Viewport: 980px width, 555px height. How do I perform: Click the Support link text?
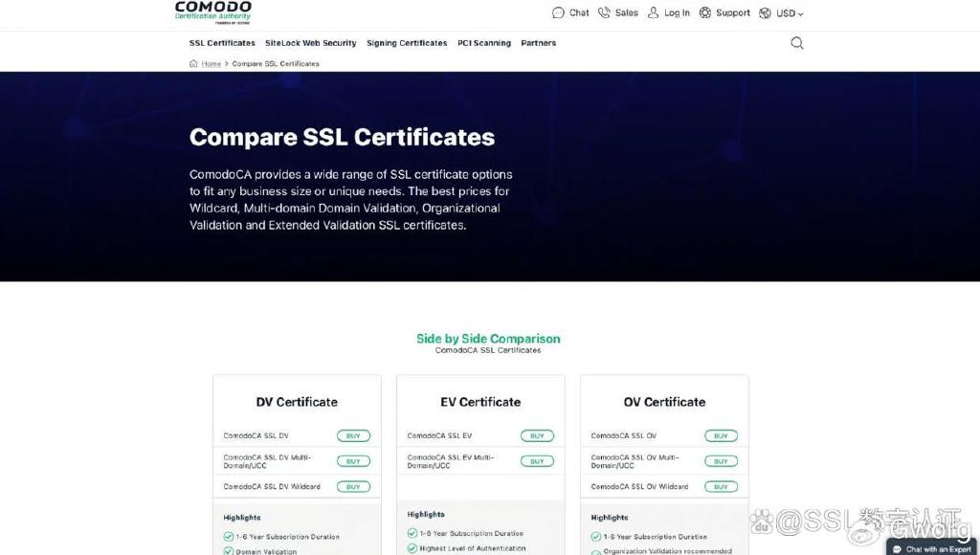tap(733, 12)
